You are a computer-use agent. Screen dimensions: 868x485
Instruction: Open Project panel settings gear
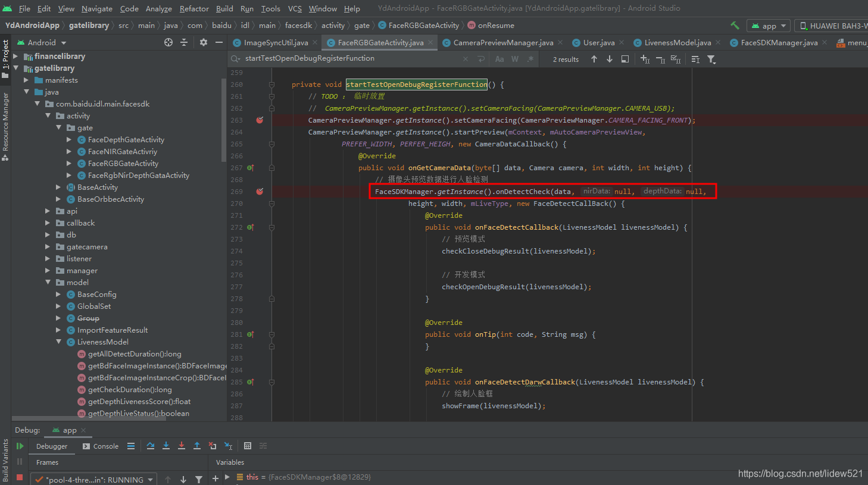pos(204,42)
